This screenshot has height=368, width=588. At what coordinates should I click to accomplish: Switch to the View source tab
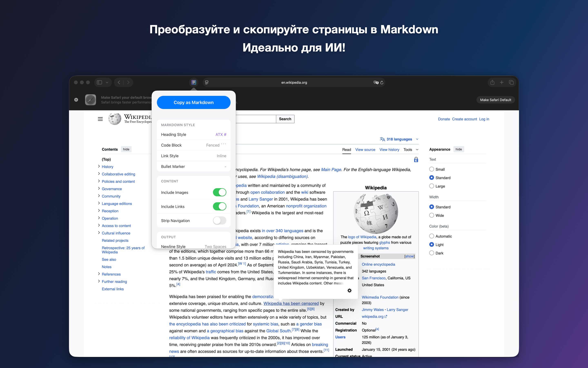click(x=365, y=150)
